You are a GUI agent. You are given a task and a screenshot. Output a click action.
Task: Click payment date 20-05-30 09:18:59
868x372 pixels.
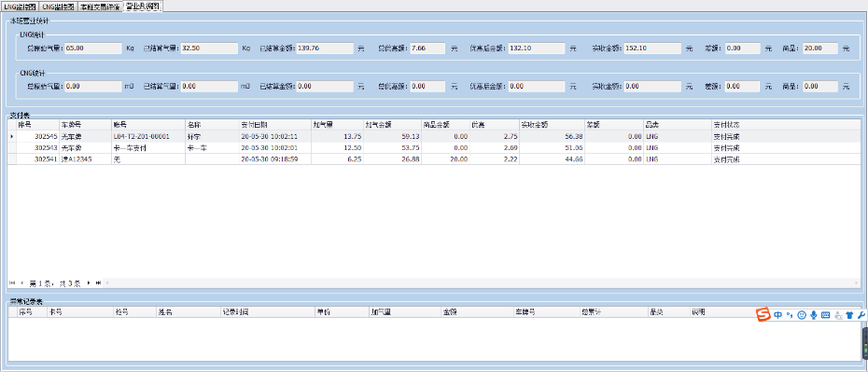(275, 159)
